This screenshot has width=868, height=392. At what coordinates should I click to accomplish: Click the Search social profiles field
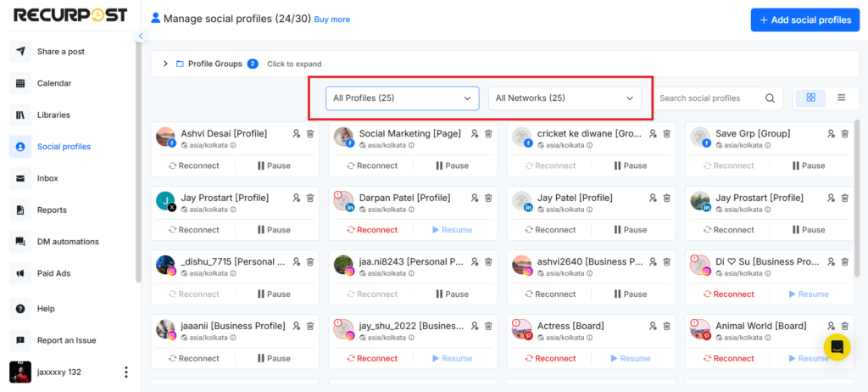[x=709, y=98]
